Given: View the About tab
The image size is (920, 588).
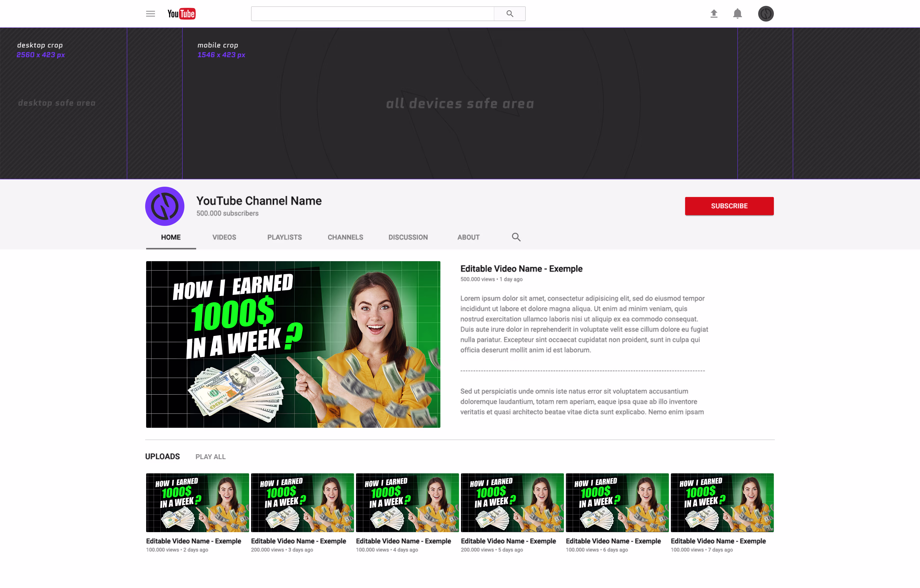Looking at the screenshot, I should 468,237.
